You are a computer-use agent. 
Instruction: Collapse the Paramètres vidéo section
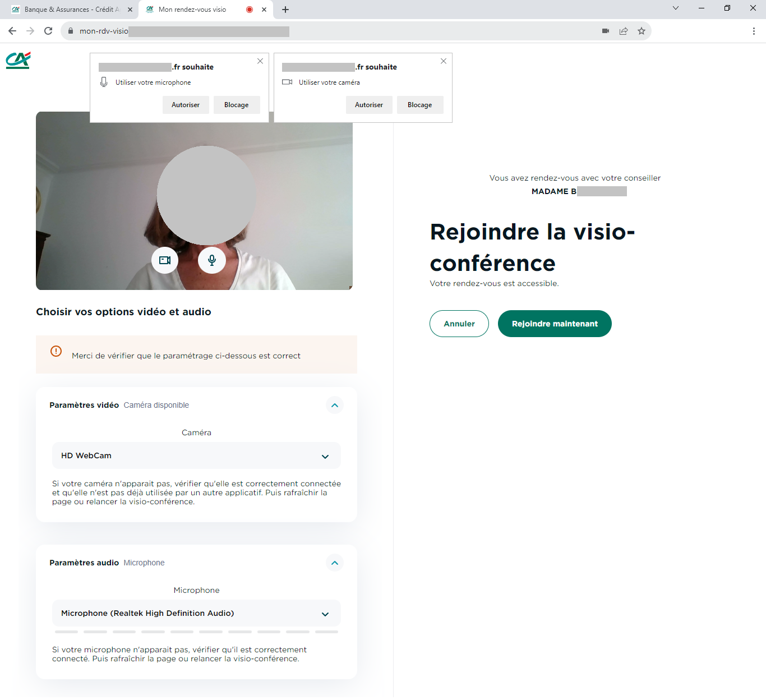(x=335, y=406)
